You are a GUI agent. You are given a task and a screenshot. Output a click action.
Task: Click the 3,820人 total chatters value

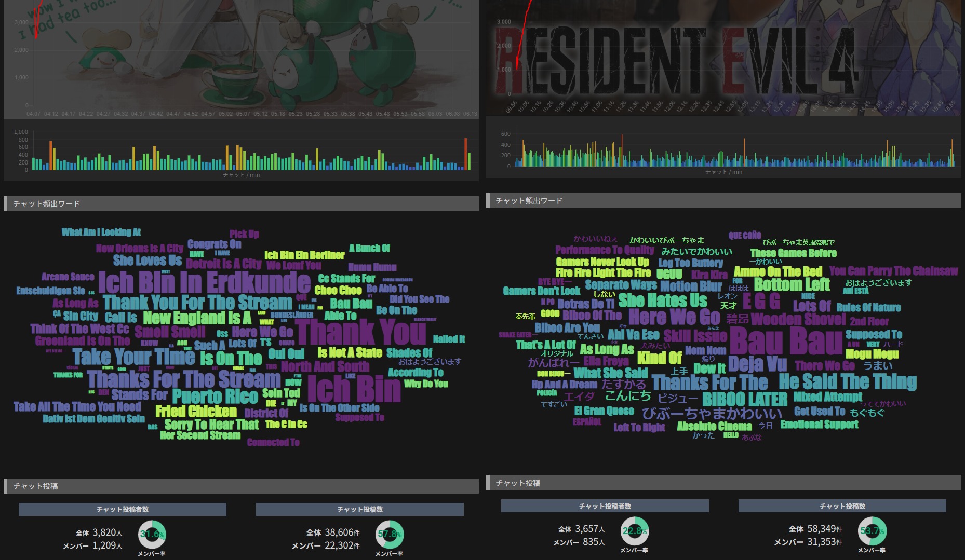click(x=108, y=532)
